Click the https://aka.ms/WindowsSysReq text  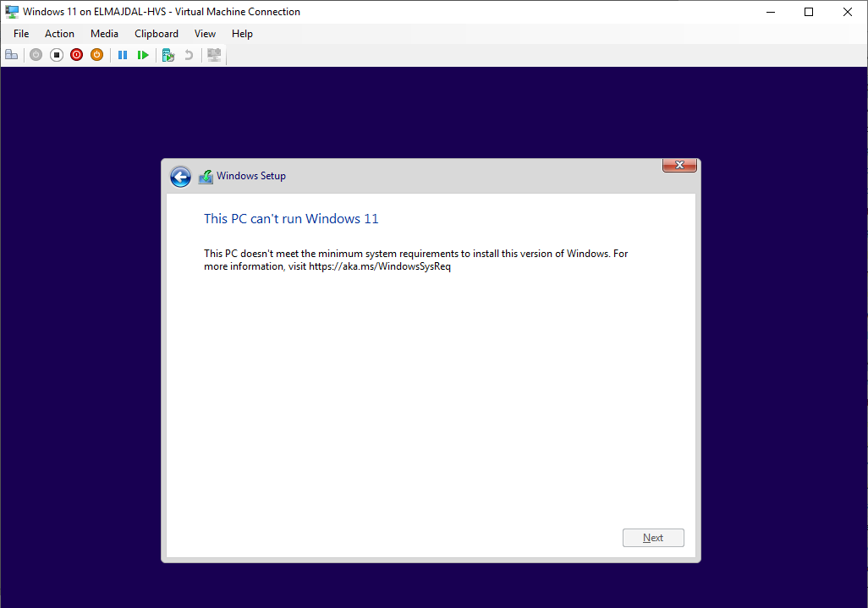point(380,266)
